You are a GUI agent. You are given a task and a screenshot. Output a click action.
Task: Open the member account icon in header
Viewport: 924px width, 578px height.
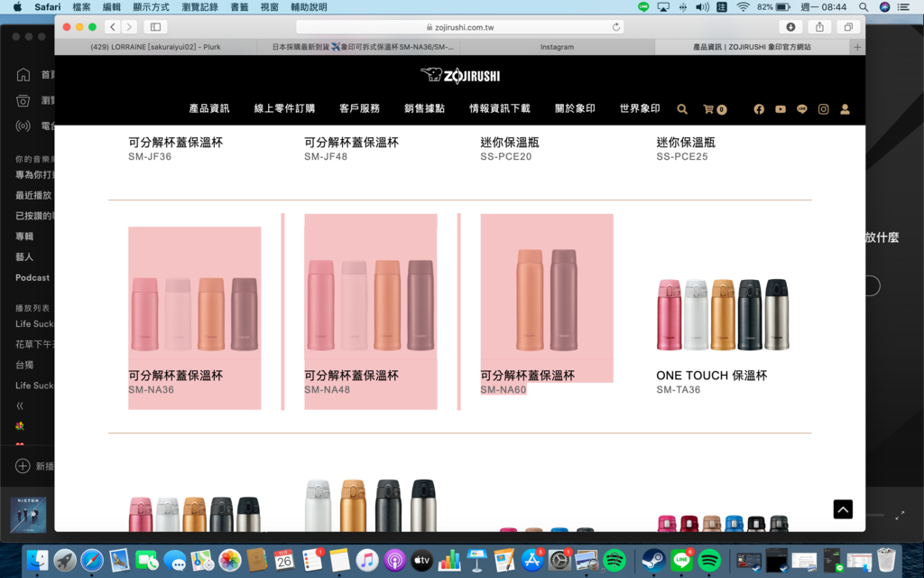coord(845,109)
